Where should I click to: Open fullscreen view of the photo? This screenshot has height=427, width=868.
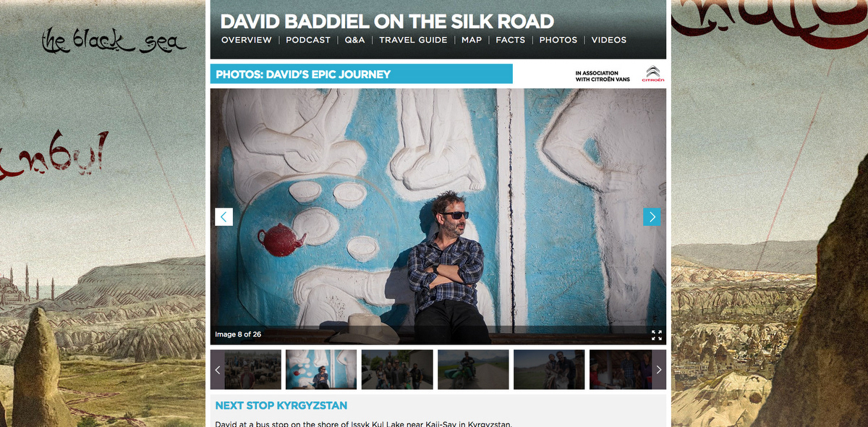click(657, 335)
